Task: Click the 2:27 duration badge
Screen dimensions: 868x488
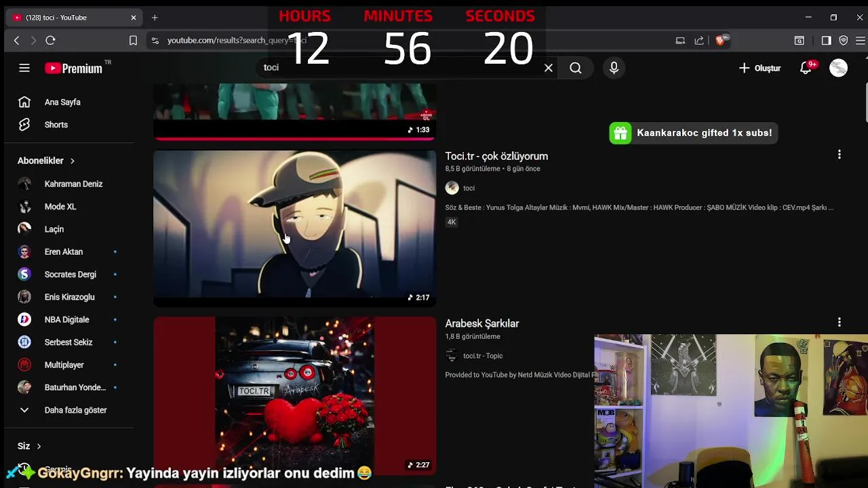Action: pyautogui.click(x=418, y=465)
